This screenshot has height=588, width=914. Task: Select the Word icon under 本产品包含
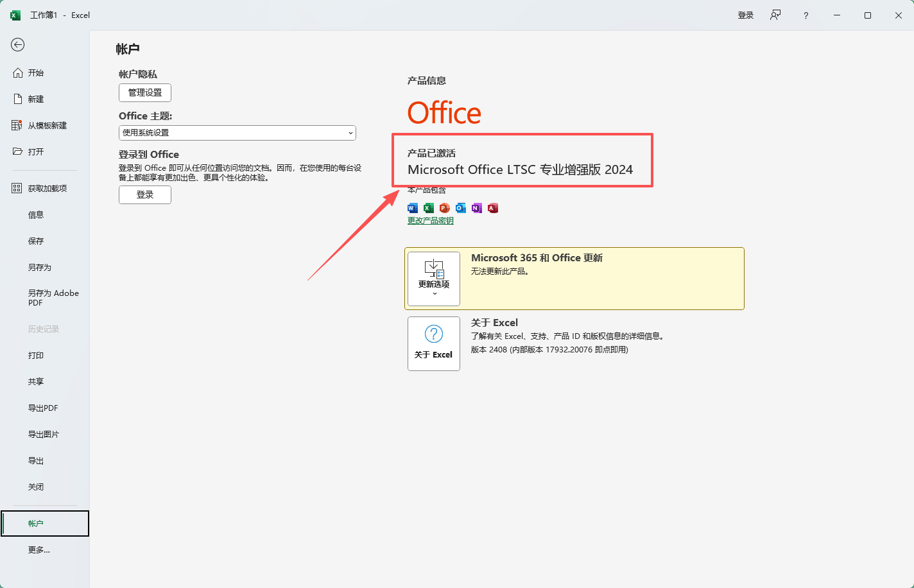412,207
